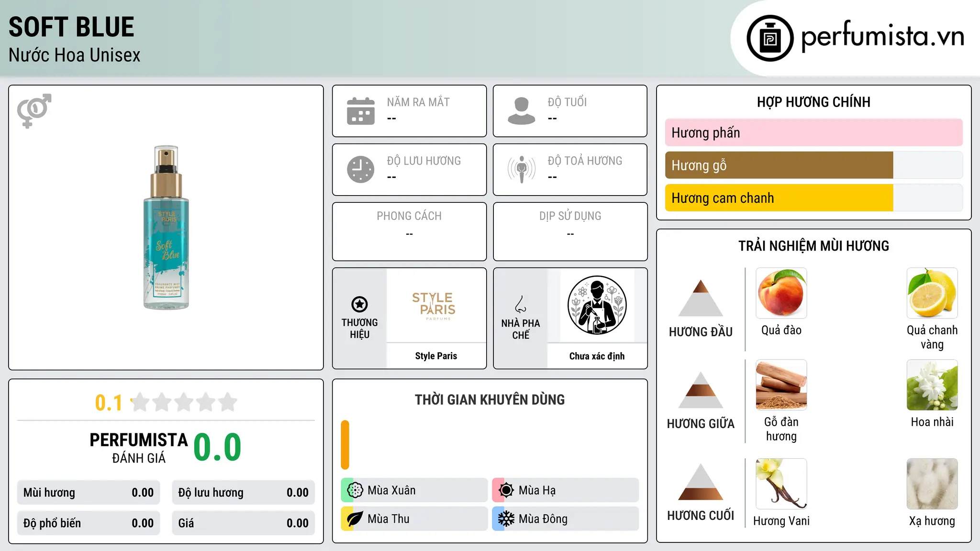The image size is (980, 551).
Task: Open the Style Paris brand name link
Action: 436,356
